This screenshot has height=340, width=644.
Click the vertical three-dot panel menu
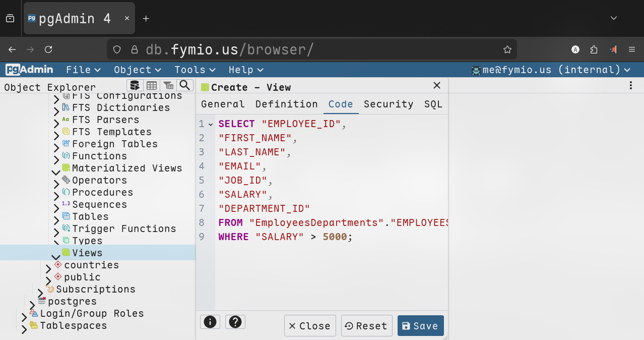click(630, 86)
